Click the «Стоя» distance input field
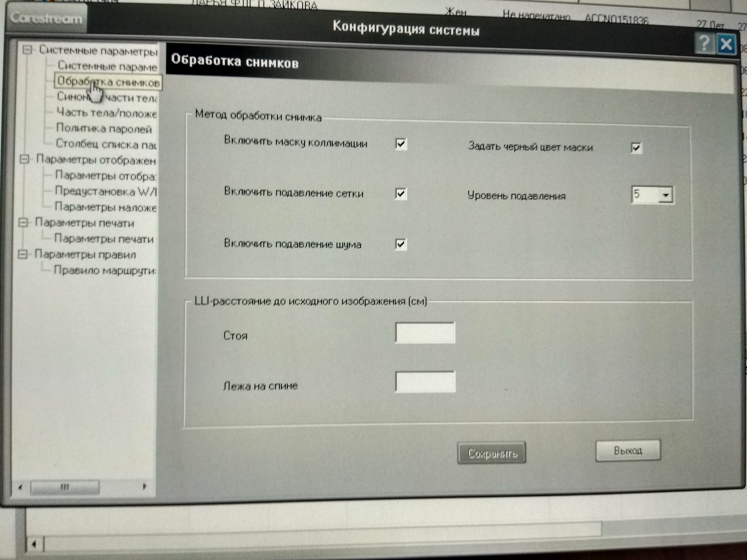 tap(425, 333)
